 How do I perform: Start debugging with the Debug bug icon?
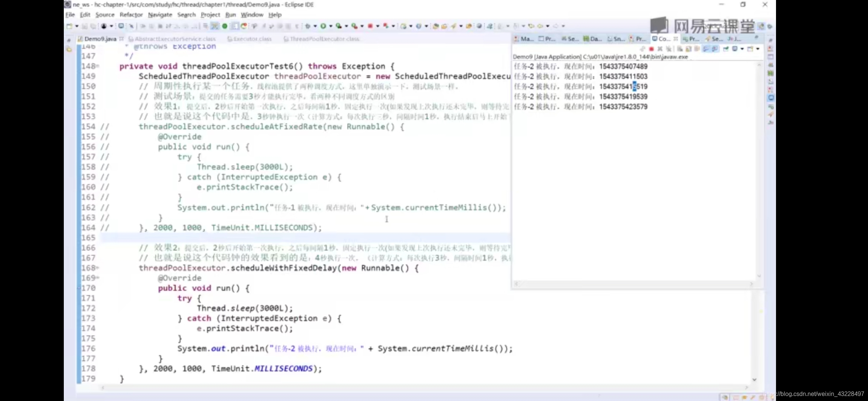coord(308,26)
